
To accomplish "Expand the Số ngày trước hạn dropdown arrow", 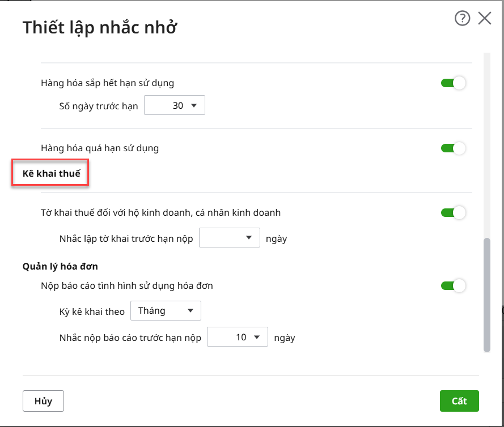I will point(194,105).
